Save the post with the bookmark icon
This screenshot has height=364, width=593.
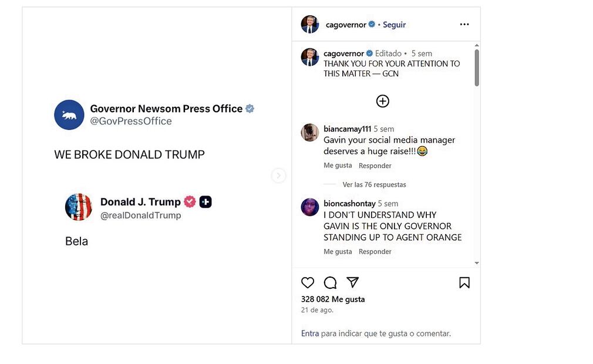point(464,282)
